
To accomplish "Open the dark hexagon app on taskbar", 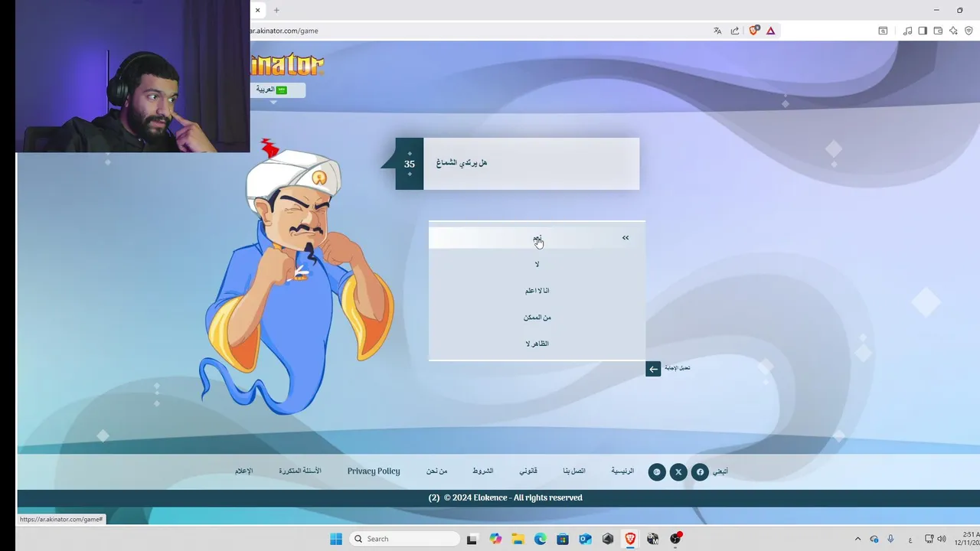I will pos(608,539).
